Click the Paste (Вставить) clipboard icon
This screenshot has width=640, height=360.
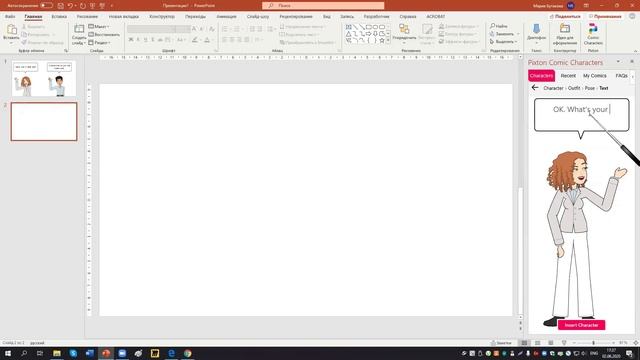click(x=11, y=29)
